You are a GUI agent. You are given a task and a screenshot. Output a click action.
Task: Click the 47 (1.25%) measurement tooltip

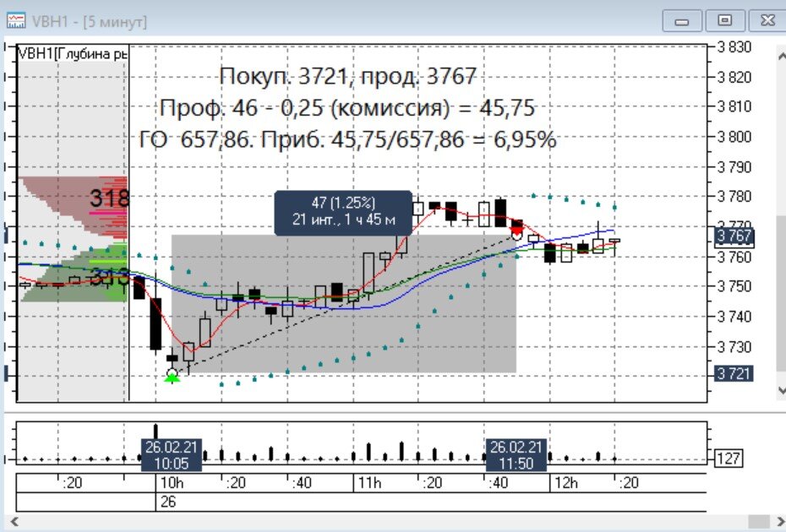[343, 213]
